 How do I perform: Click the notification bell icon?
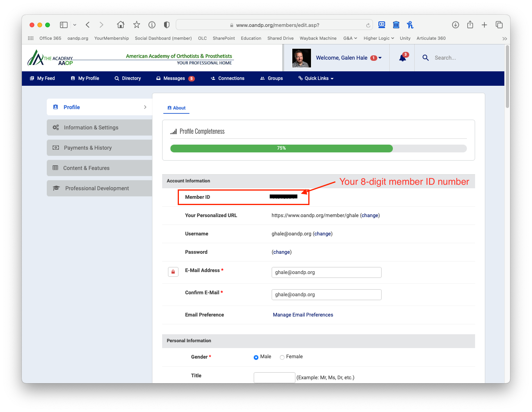403,58
